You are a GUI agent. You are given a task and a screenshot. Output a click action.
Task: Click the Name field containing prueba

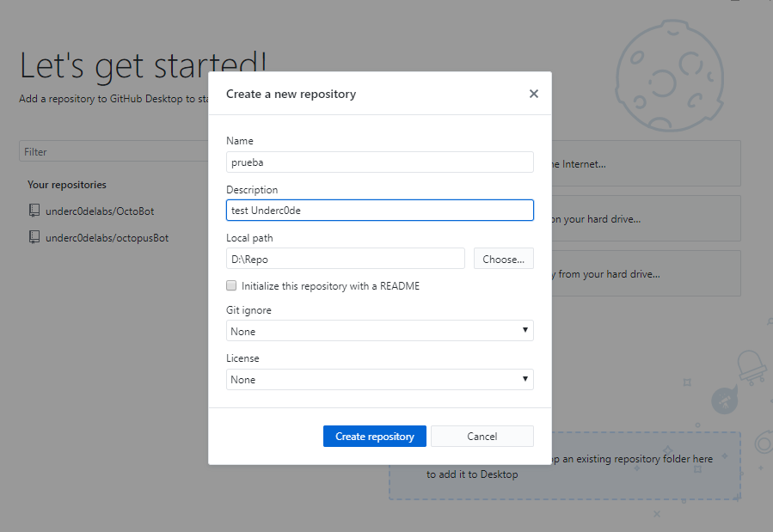pyautogui.click(x=379, y=162)
